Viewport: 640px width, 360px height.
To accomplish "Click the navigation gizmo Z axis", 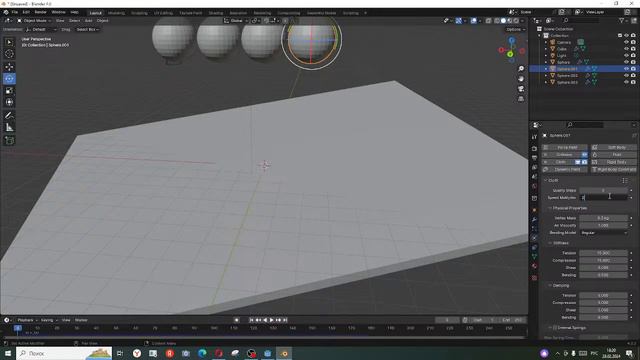I will tap(511, 40).
